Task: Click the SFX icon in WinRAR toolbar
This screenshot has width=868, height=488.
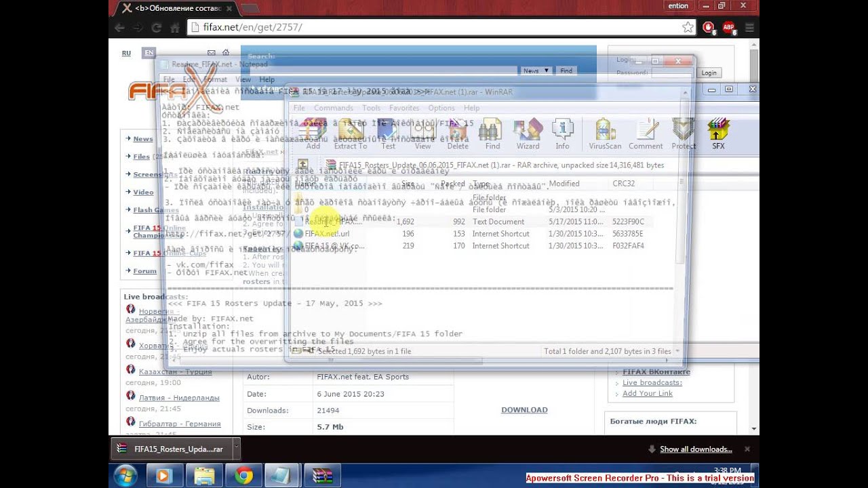Action: point(718,133)
